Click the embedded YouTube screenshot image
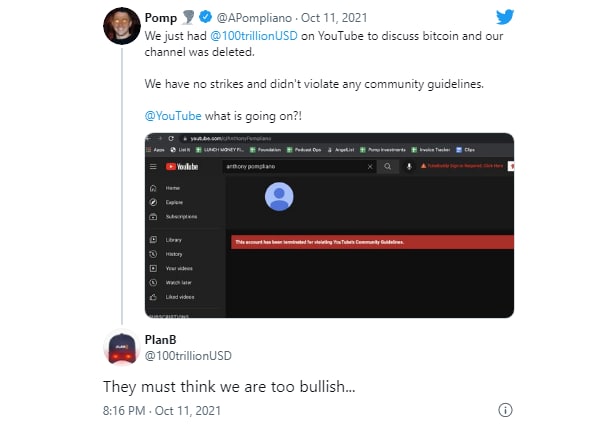 [329, 225]
